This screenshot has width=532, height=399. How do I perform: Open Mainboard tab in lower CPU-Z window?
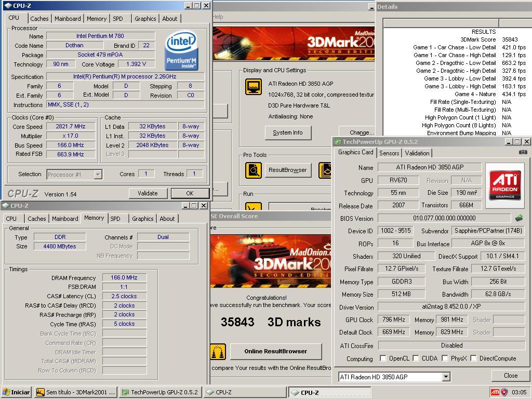pos(65,219)
